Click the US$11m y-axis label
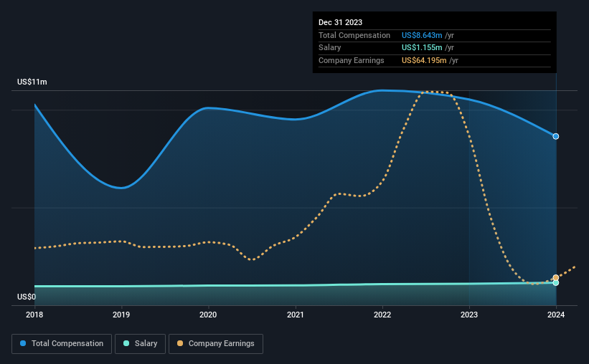589x364 pixels. 32,82
